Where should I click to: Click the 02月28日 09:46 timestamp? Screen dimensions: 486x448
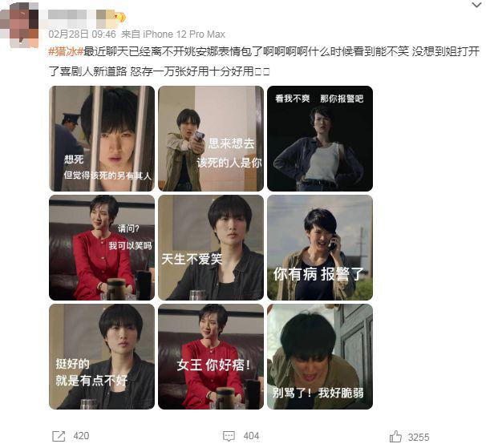tap(82, 34)
